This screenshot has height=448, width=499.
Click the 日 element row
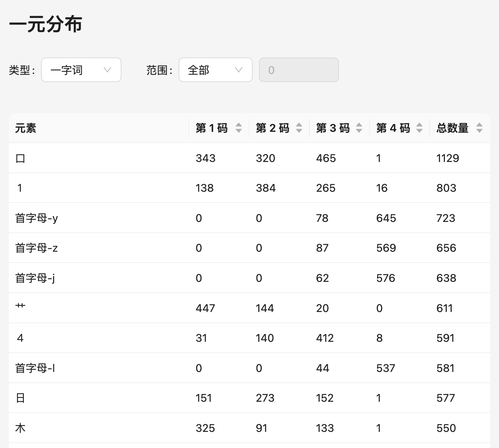(20, 398)
